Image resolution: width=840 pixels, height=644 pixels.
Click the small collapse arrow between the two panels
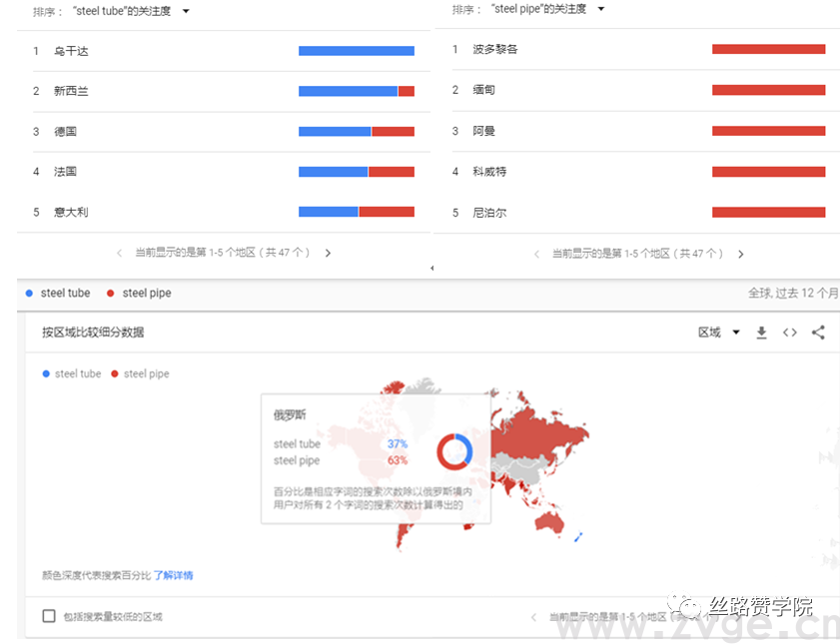pos(431,268)
